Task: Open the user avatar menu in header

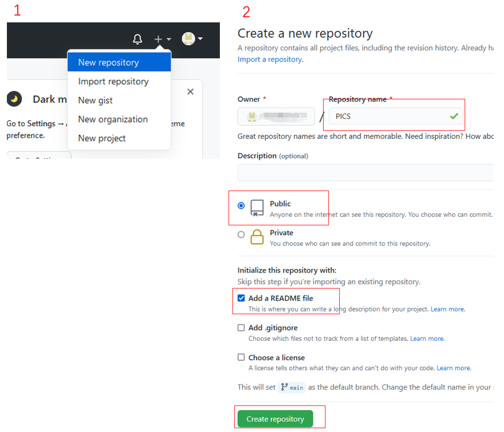Action: pos(192,38)
